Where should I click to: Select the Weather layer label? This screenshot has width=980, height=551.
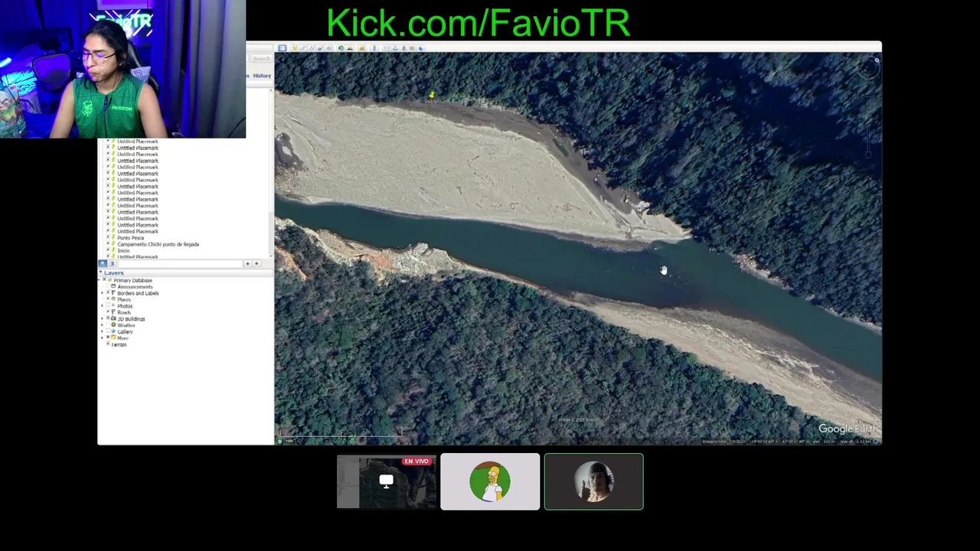point(126,325)
